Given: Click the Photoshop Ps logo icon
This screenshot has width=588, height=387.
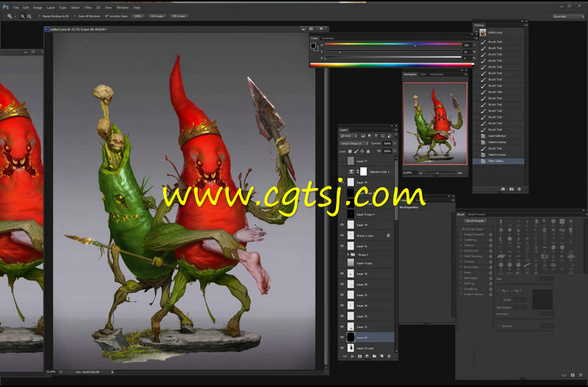Looking at the screenshot, I should pos(6,7).
